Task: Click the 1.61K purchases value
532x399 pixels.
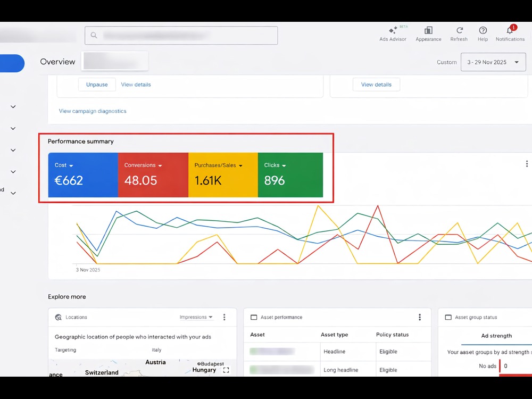Action: [208, 180]
